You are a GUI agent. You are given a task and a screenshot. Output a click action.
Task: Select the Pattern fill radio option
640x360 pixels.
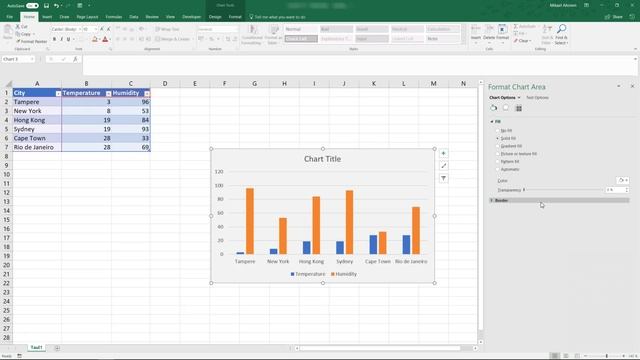point(498,162)
